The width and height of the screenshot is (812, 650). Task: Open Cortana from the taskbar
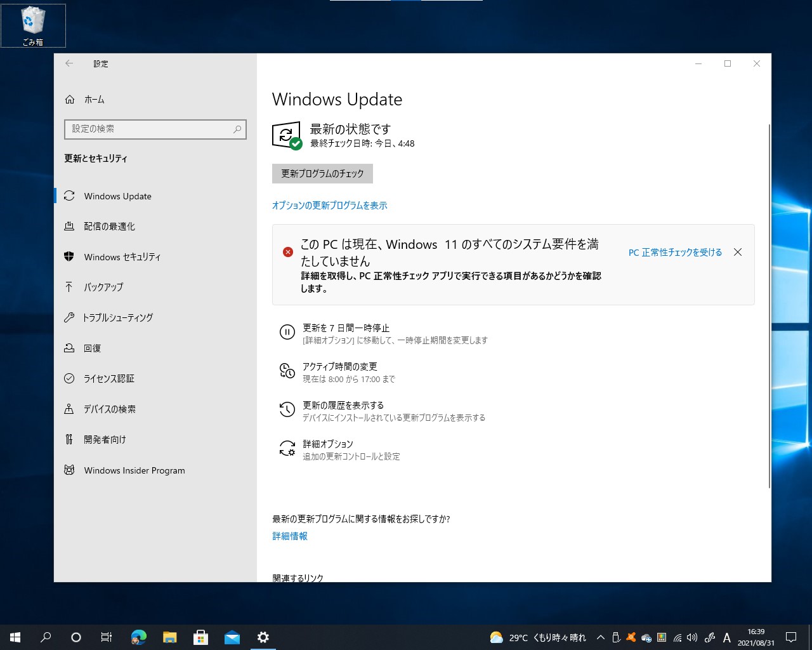click(76, 637)
